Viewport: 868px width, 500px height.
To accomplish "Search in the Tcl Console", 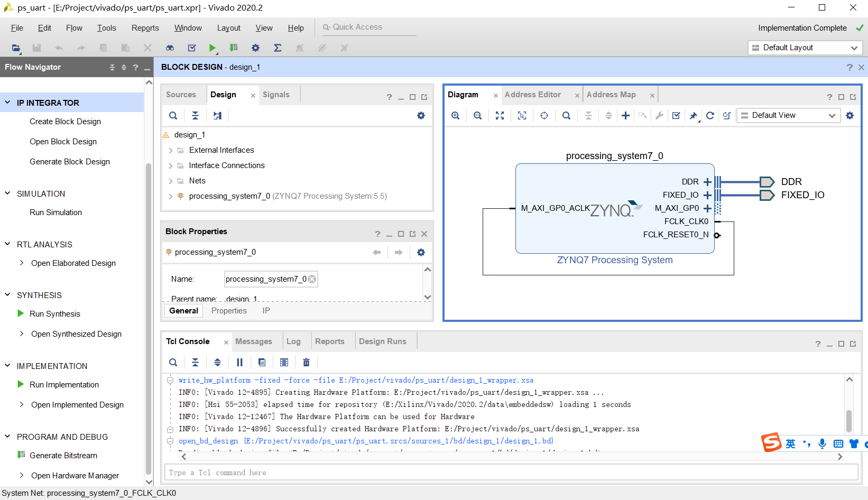I will (x=173, y=362).
